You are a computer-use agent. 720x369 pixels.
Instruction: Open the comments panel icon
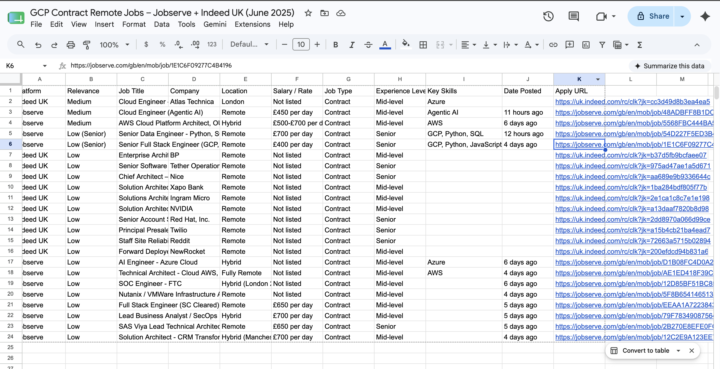click(574, 17)
